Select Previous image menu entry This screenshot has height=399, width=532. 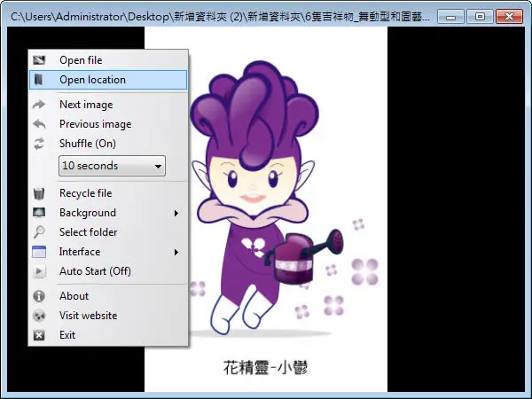[108, 124]
